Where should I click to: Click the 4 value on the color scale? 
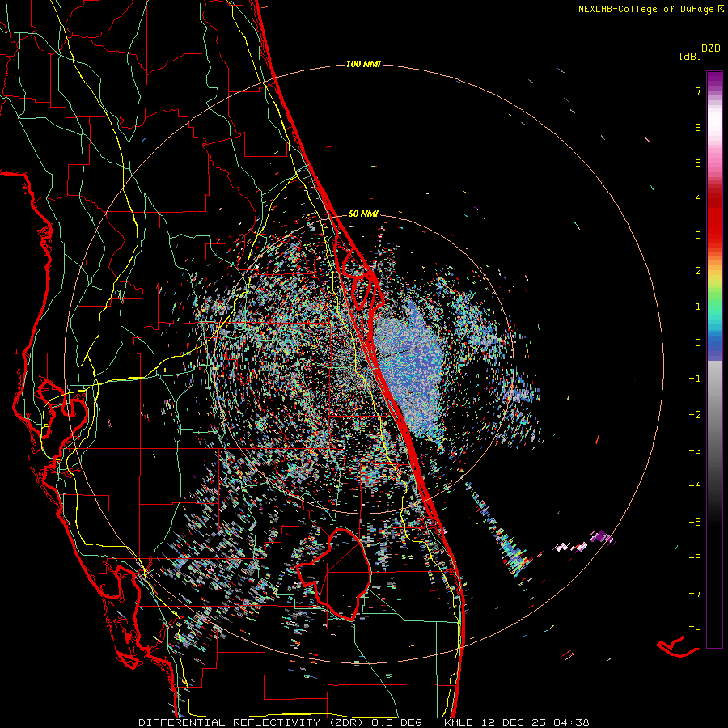click(698, 199)
